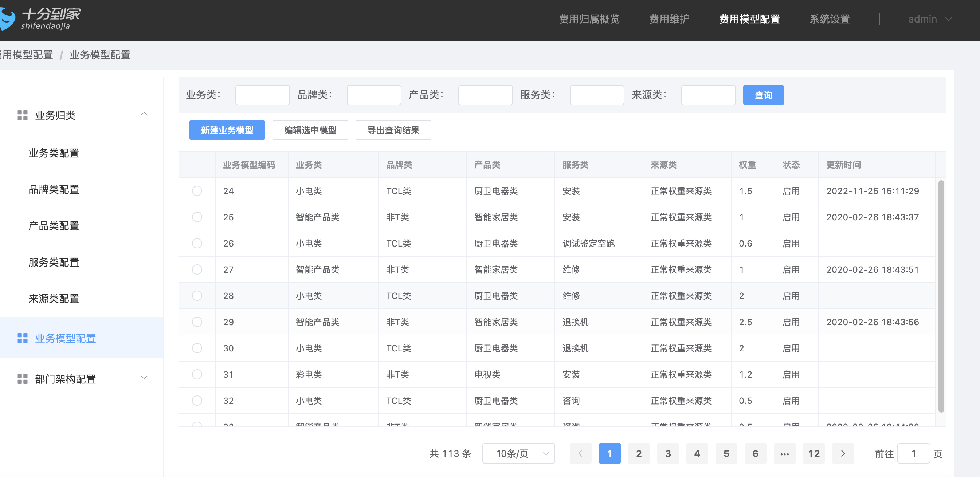The height and width of the screenshot is (477, 980).
Task: Focus the 服务类 filter input
Action: click(597, 95)
